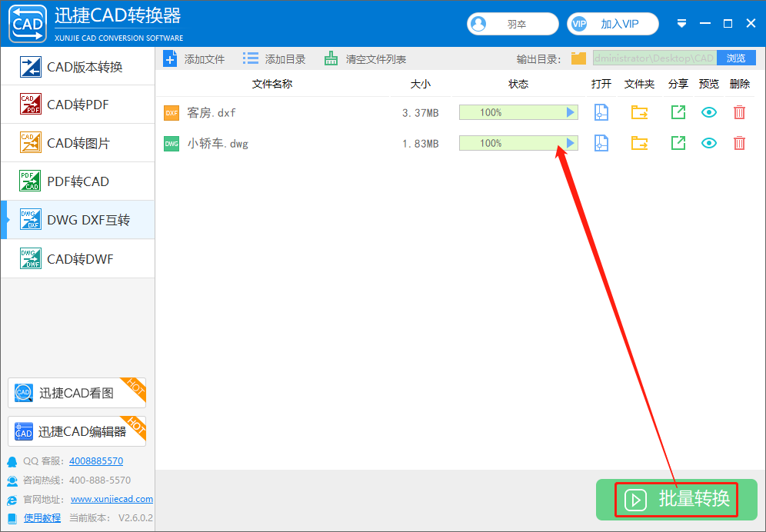Switch to PDF转CAD mode
The height and width of the screenshot is (532, 766).
tap(78, 181)
